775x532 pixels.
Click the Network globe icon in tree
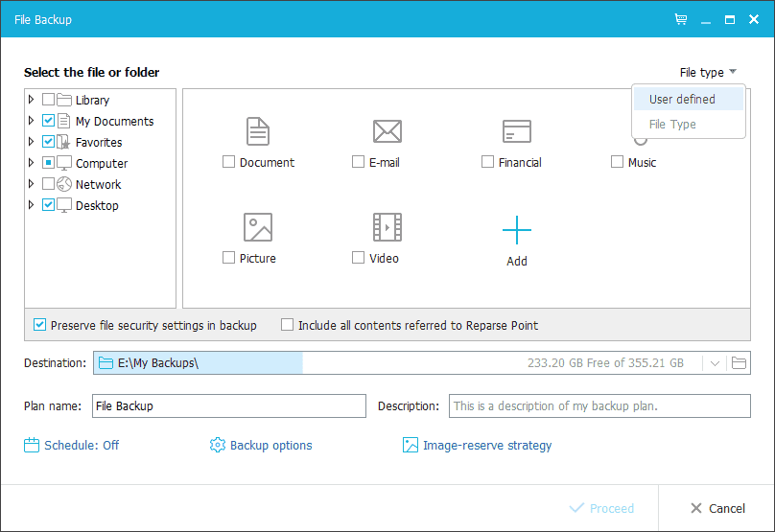pos(64,184)
